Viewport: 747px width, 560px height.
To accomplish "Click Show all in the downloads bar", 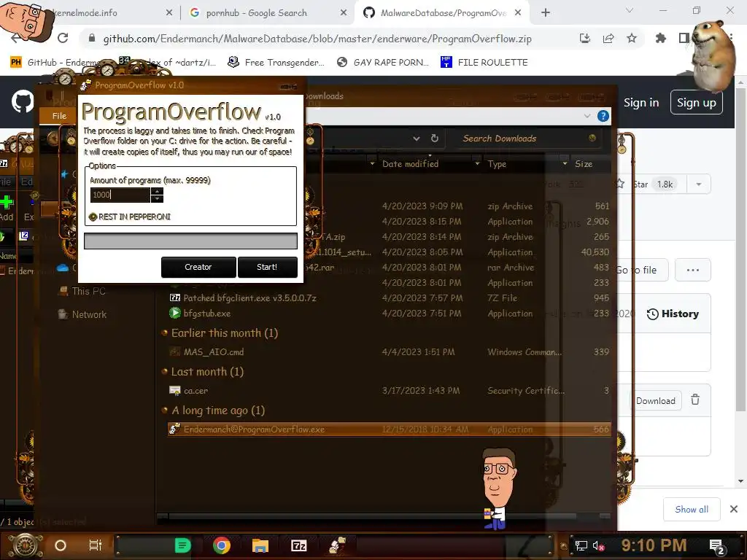I will click(692, 510).
